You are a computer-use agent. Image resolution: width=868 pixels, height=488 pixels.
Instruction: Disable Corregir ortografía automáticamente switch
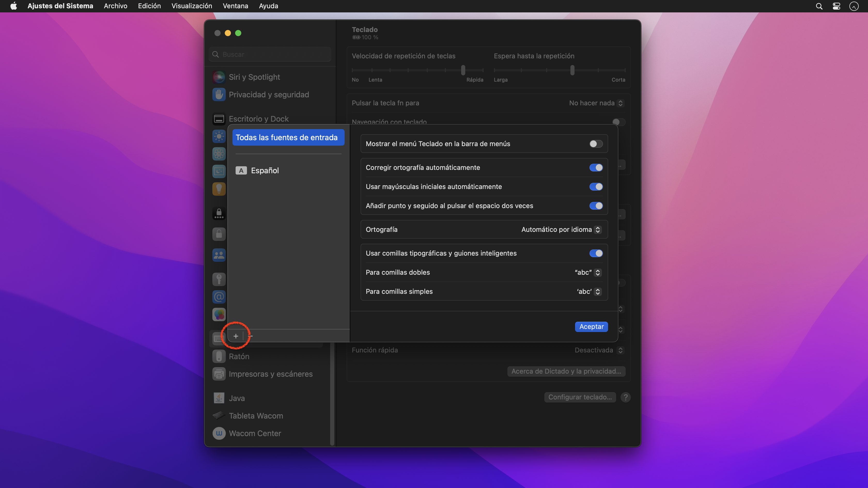click(x=595, y=168)
